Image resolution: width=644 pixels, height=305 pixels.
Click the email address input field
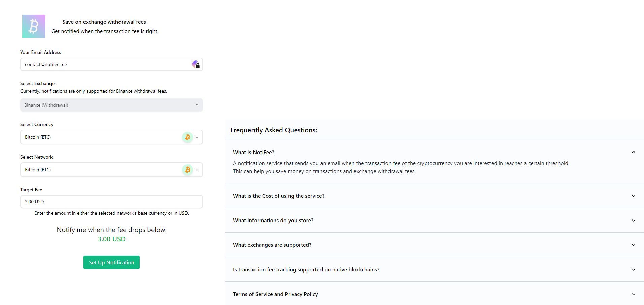click(104, 64)
